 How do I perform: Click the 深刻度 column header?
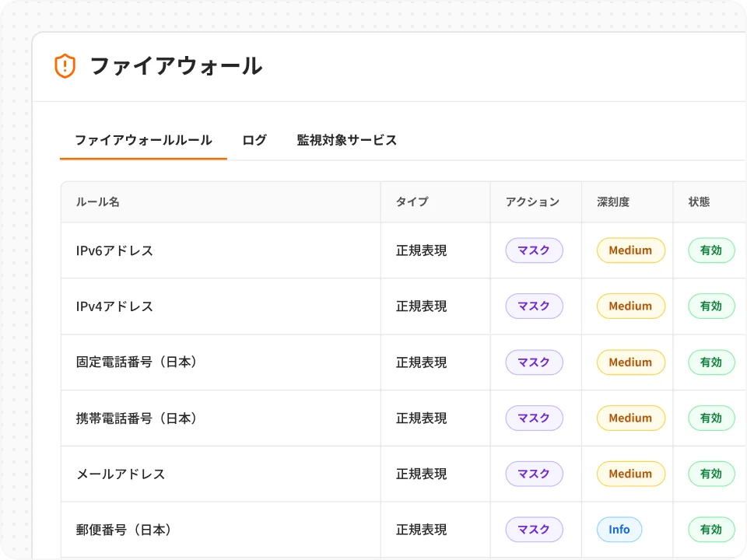612,201
